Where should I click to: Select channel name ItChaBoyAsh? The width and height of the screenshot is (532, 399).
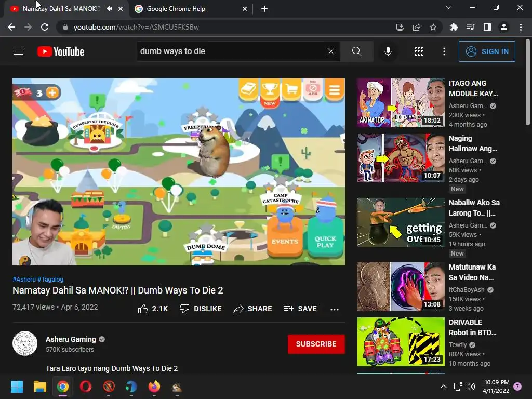tap(467, 290)
